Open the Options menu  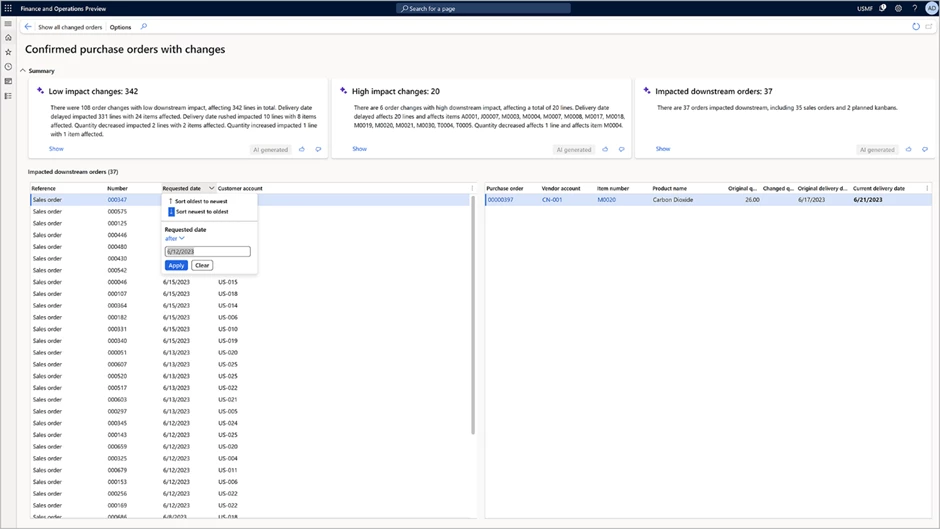[x=120, y=27]
